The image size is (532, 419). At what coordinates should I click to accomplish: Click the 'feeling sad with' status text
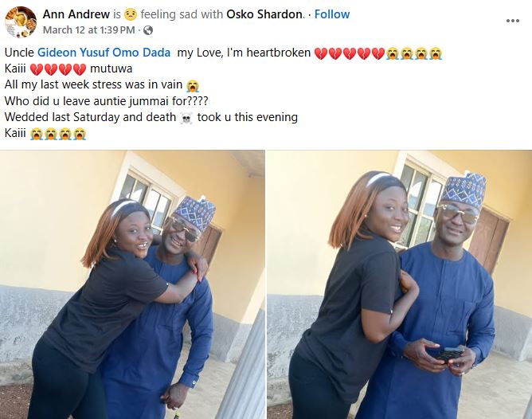(182, 14)
